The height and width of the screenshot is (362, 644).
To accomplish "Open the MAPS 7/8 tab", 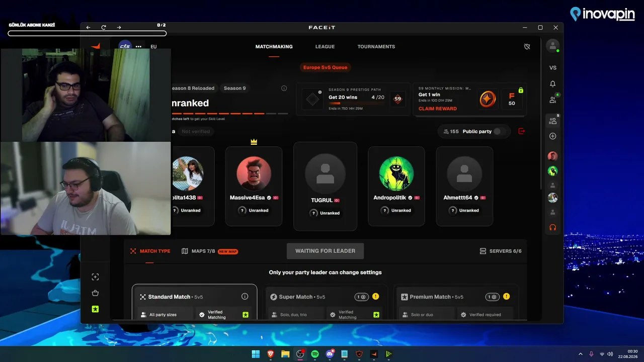I will (x=210, y=251).
